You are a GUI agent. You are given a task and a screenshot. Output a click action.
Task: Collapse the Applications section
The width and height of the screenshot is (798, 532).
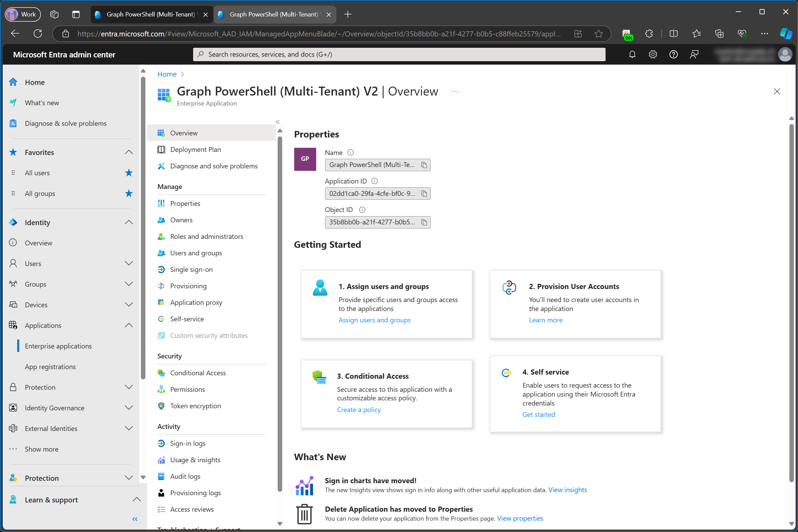click(129, 325)
